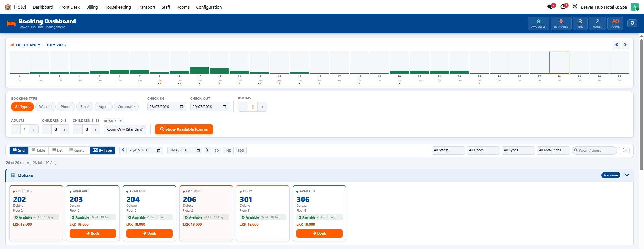Collapse the Deluxe rooms section
Screen dimensions: 644x249
point(627,175)
